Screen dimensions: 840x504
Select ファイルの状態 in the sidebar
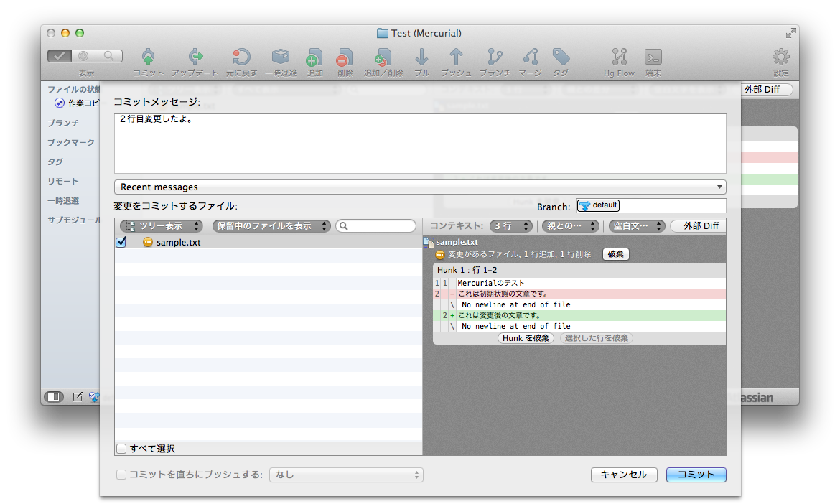73,89
